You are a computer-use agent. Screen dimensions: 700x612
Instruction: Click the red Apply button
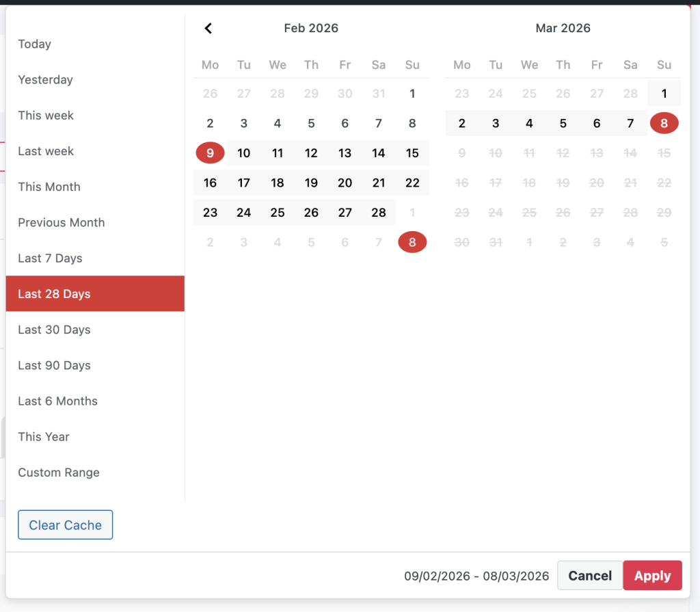652,576
